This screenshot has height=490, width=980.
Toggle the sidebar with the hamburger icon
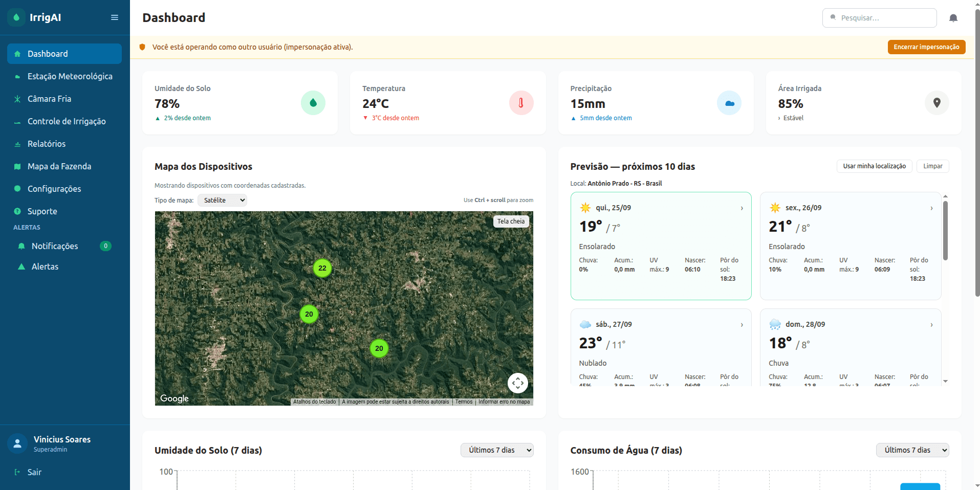pos(114,17)
